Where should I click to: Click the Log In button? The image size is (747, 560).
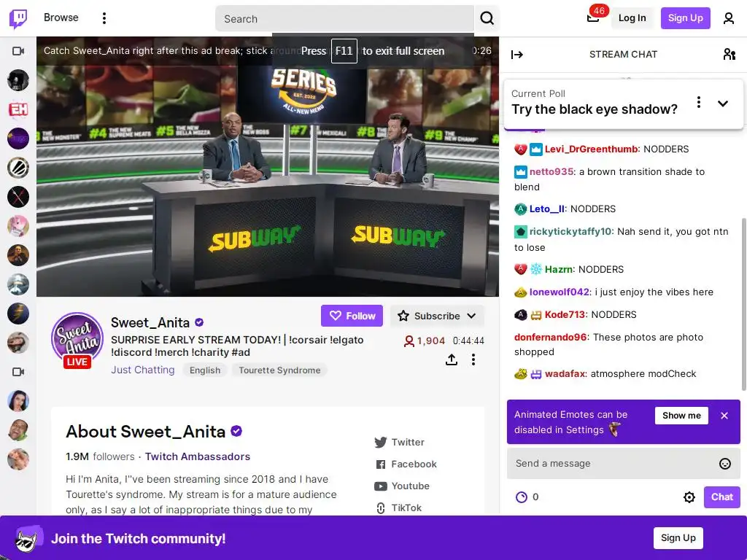tap(632, 18)
